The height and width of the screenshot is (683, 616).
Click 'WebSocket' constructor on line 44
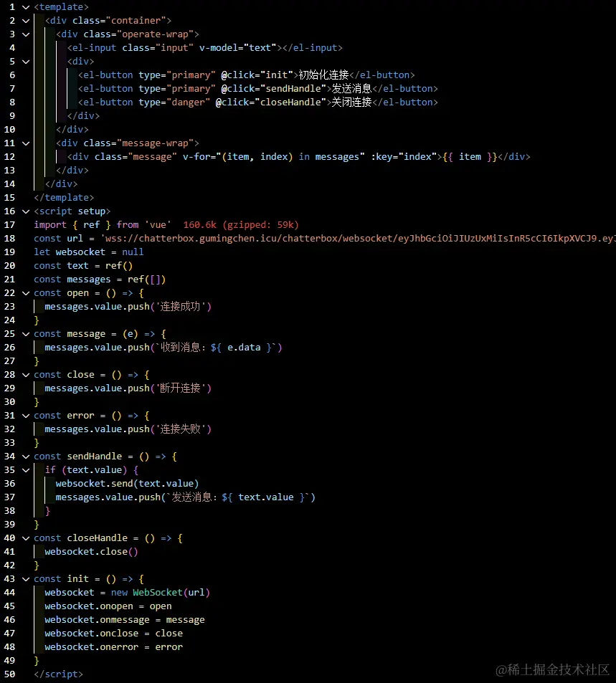[157, 593]
